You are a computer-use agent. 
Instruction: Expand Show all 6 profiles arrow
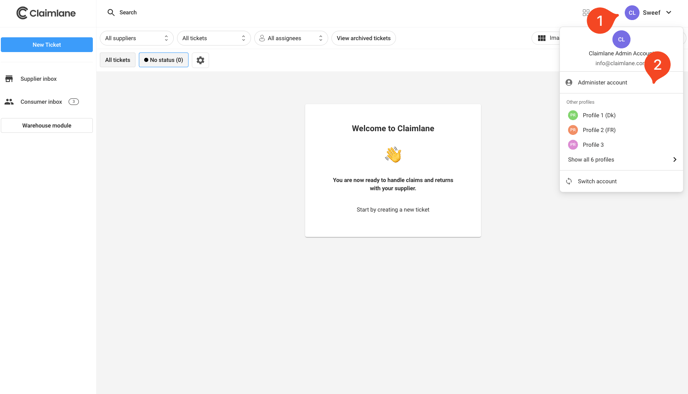[675, 160]
